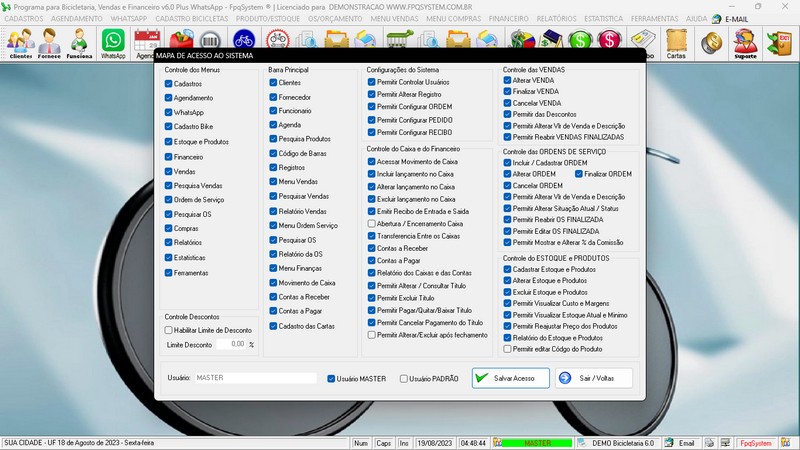
Task: Open the Clientes toolbar icon
Action: (20, 43)
